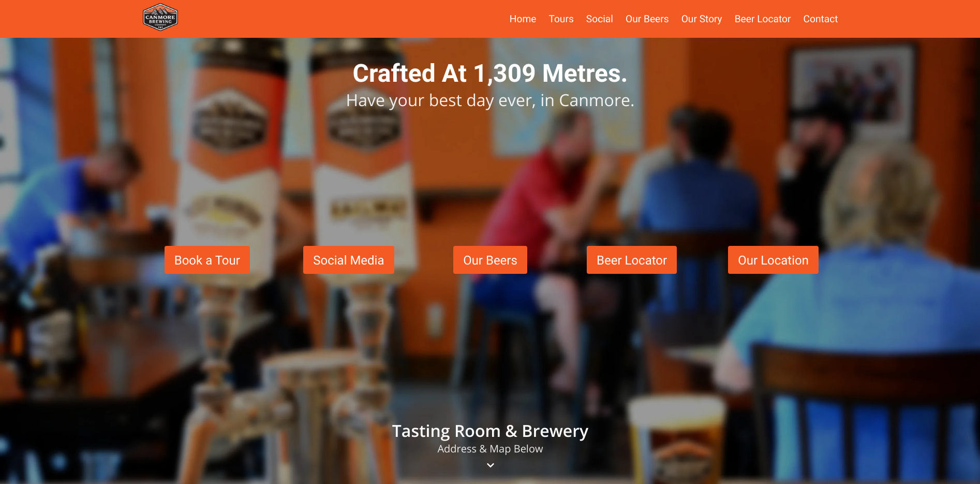Click the Address & Map Below text

490,449
